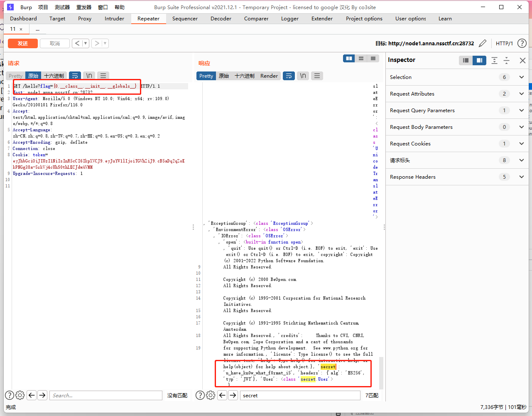The height and width of the screenshot is (416, 532).
Task: Click the request search input field
Action: point(105,395)
